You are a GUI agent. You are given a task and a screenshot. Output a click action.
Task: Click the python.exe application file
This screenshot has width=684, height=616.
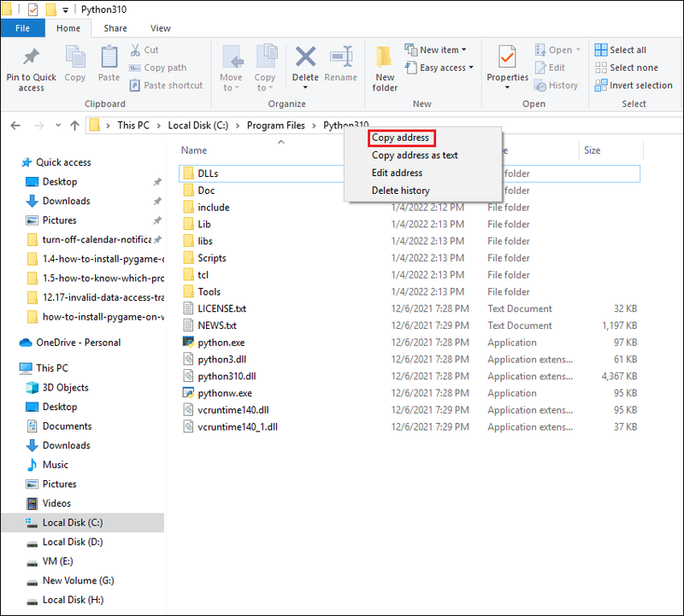click(x=221, y=343)
